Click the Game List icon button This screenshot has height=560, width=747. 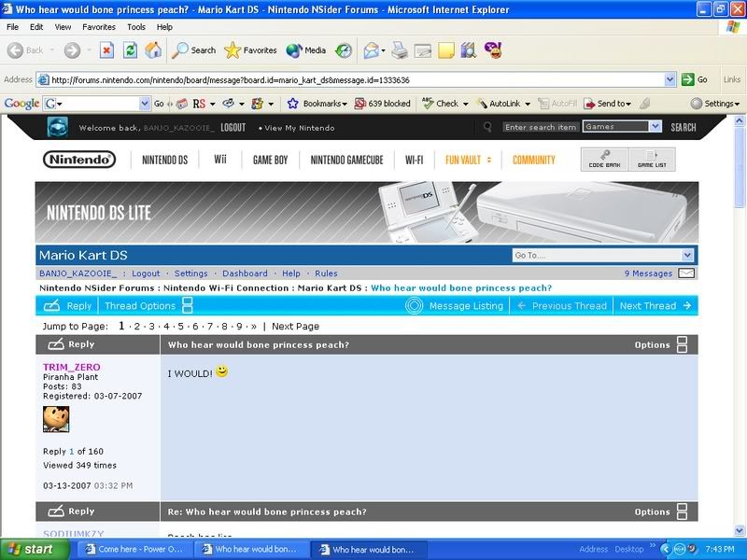(652, 159)
